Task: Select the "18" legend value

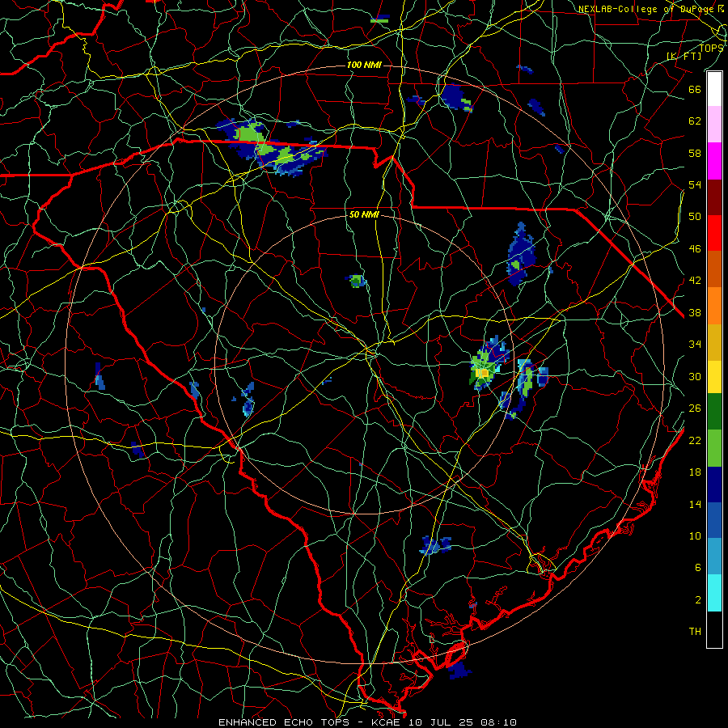Action: pos(695,472)
